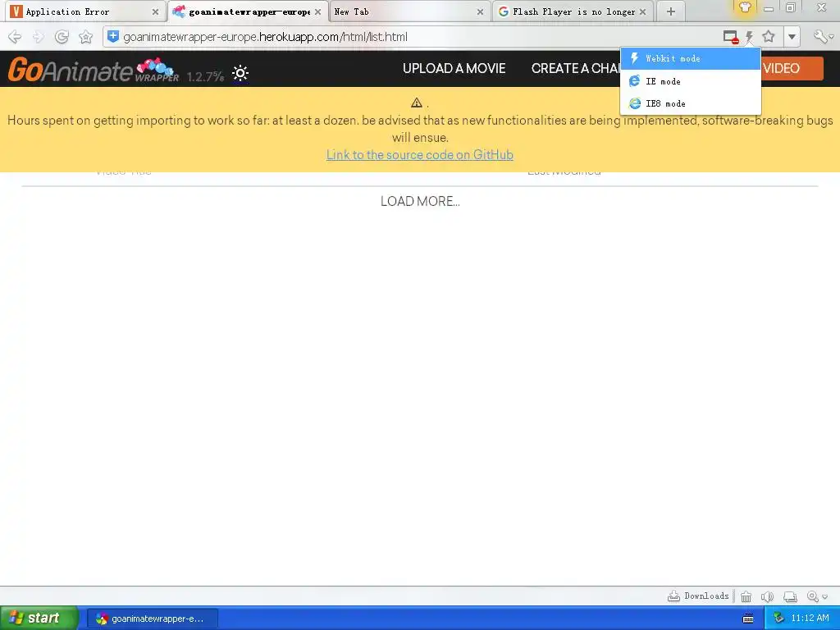
Task: Toggle the mute speaker icon in status bar
Action: 767,596
